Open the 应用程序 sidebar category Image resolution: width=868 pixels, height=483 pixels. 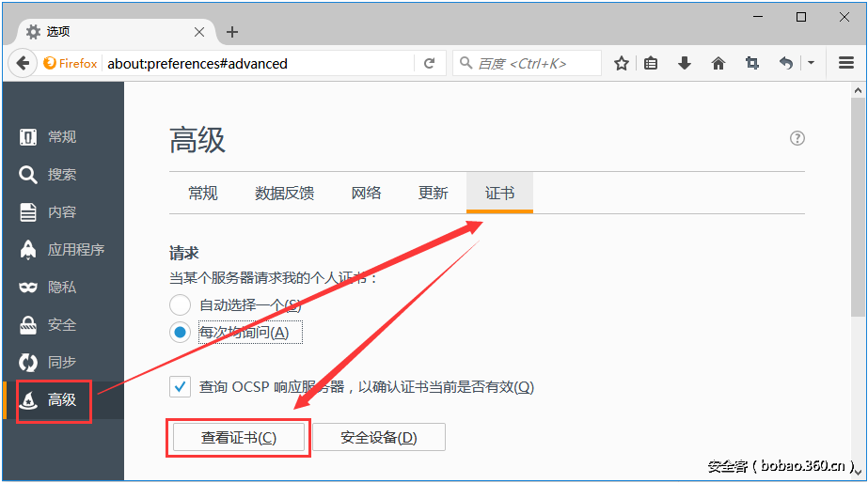[x=63, y=250]
